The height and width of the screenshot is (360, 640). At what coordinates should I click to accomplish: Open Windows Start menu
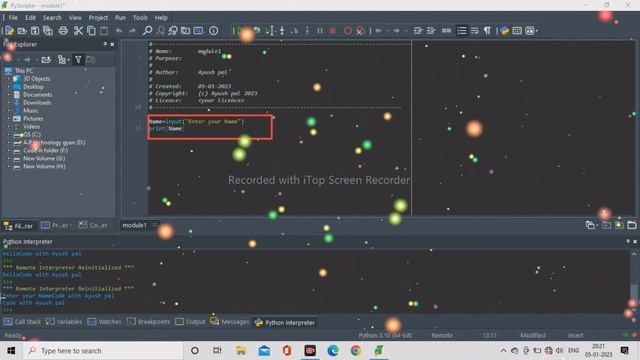click(x=11, y=351)
